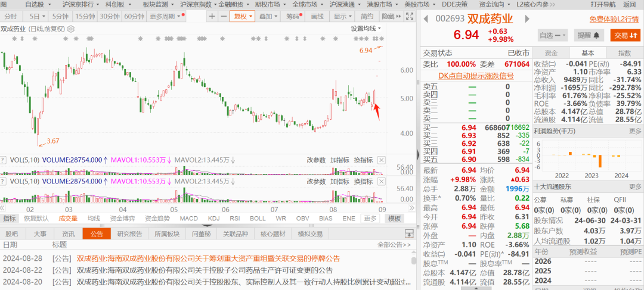Open the 自选股 dropdown menu
The image size is (644, 290).
[x=38, y=5]
